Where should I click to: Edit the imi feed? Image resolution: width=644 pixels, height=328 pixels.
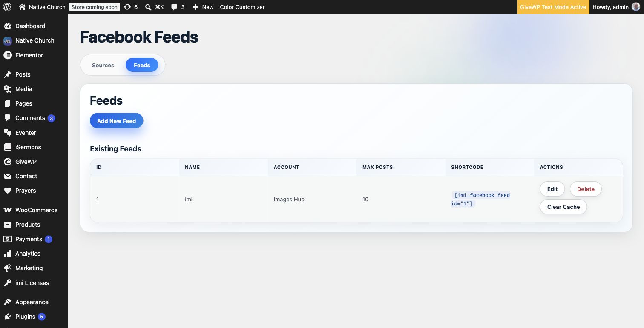coord(552,189)
